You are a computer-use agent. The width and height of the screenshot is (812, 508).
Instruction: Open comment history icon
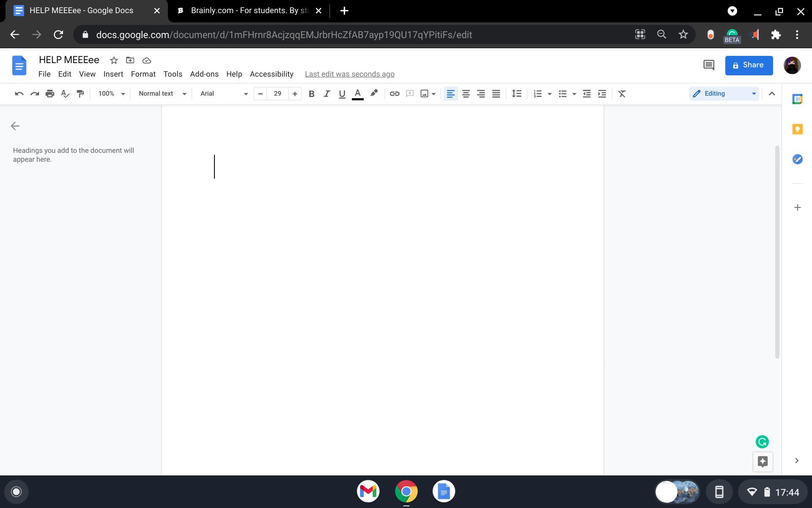[x=708, y=65]
